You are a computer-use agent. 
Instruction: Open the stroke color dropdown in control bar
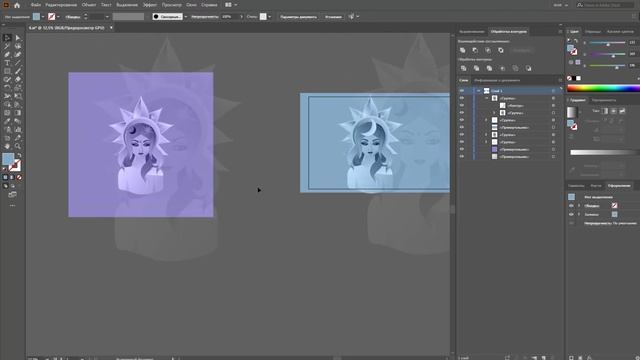pos(58,17)
